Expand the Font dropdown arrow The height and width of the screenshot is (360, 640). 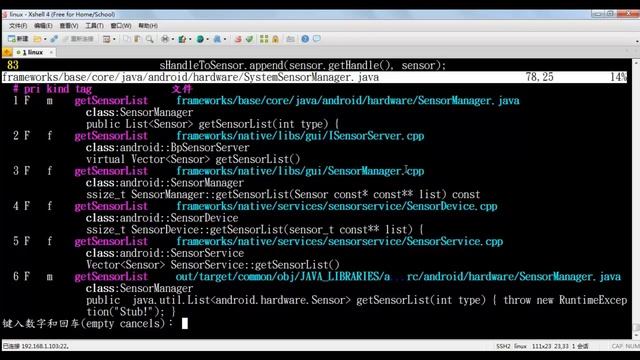coord(224,39)
